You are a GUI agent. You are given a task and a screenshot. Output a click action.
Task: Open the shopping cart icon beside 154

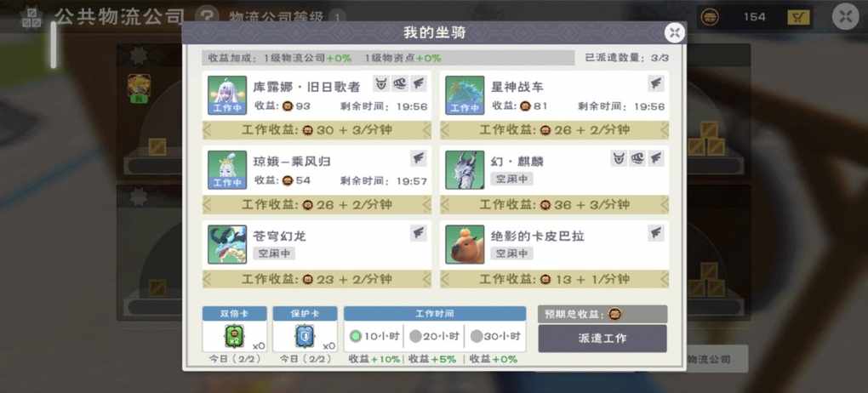click(797, 17)
